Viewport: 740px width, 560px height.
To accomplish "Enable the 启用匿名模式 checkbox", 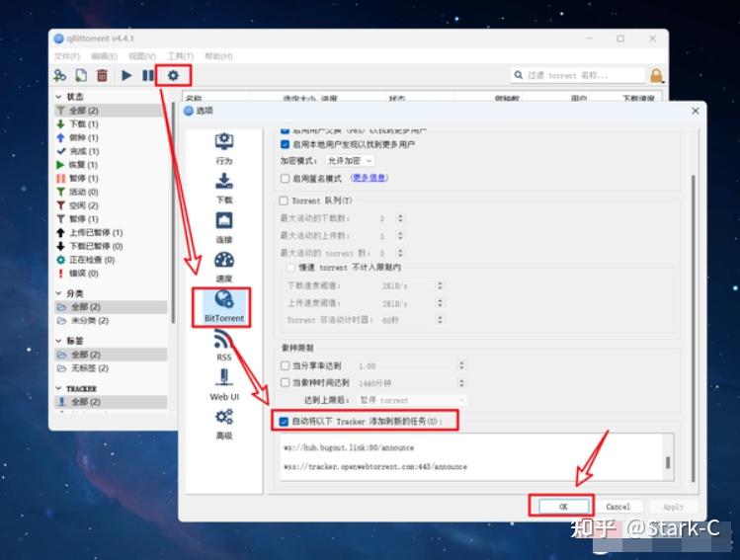I will click(285, 179).
